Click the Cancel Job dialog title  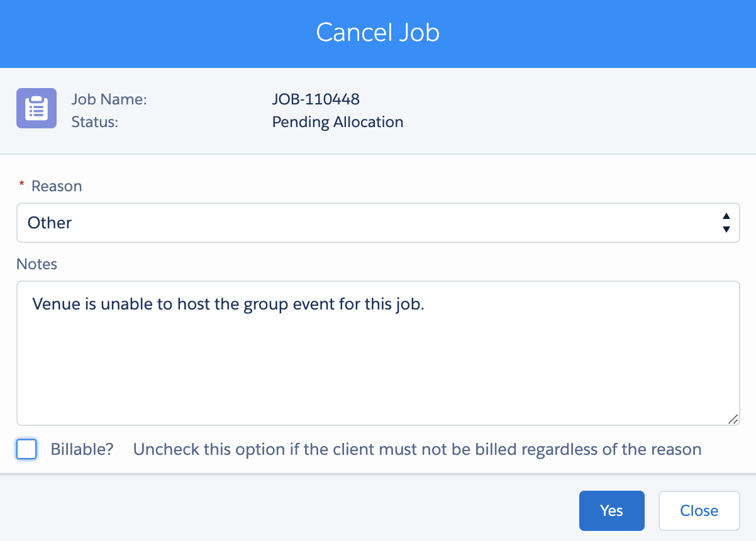pyautogui.click(x=378, y=33)
